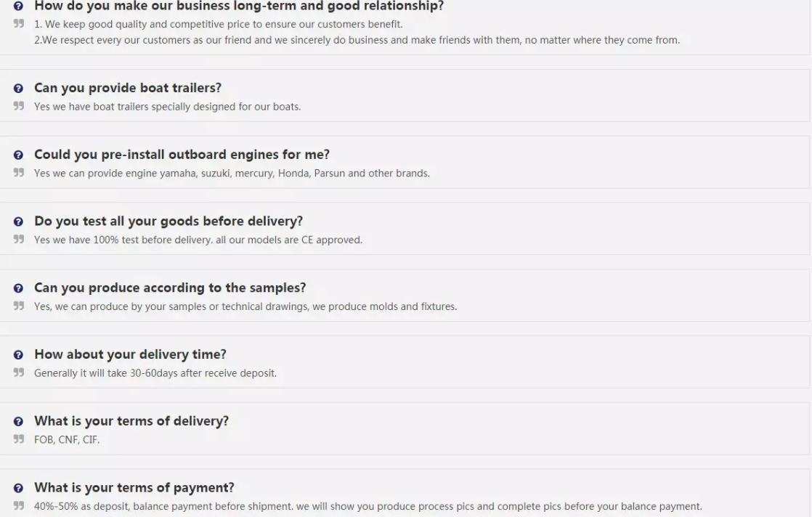
Task: Select 'Could you pre-install outboard engines' heading
Action: (x=182, y=155)
